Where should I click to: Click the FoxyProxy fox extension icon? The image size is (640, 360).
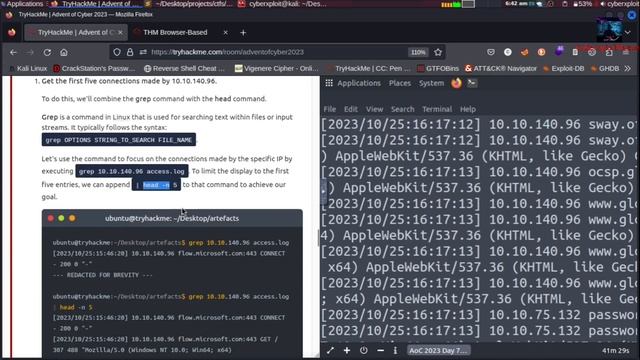(x=524, y=52)
